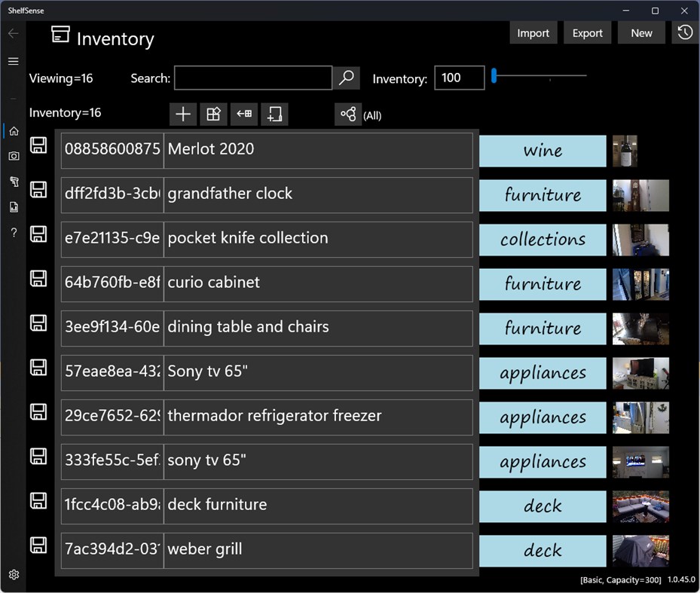Open the wine bottle thumbnail
Viewport: 700px width, 593px height.
point(625,151)
